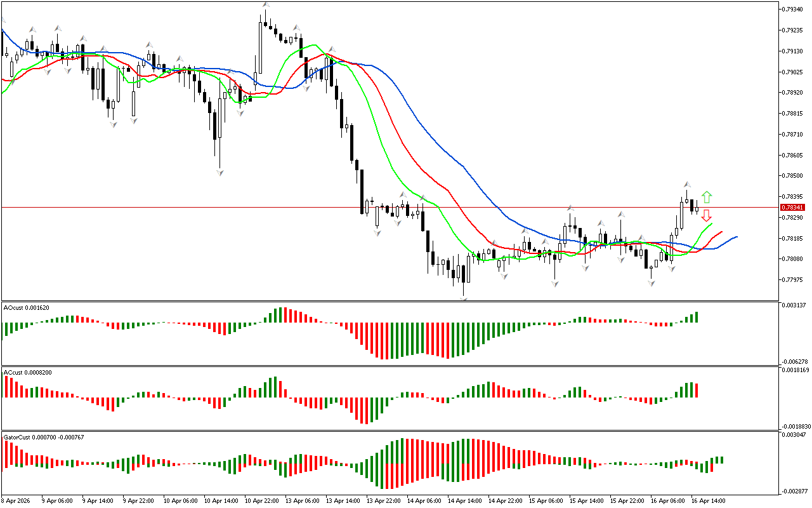Click the 0.77975 price scale label
The width and height of the screenshot is (812, 508).
point(792,280)
